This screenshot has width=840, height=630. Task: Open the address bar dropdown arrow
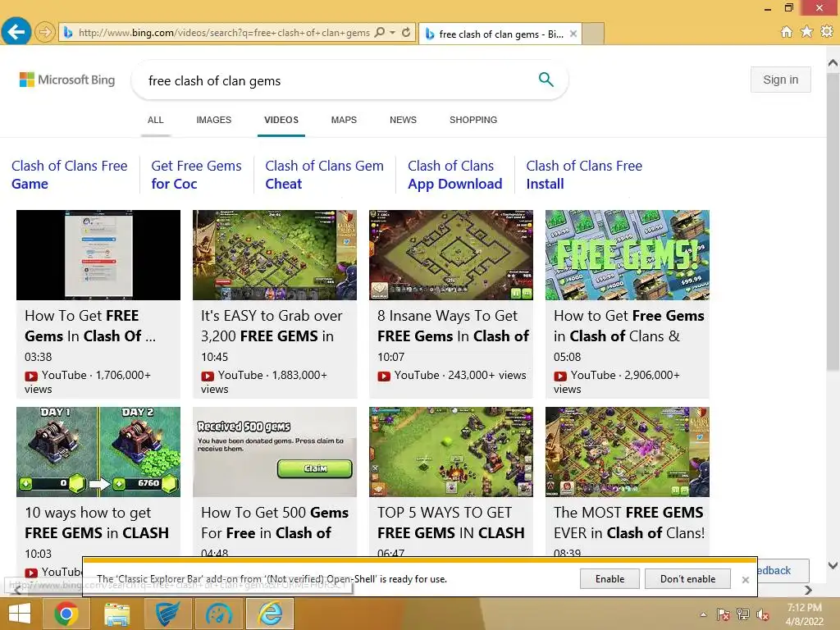point(393,33)
